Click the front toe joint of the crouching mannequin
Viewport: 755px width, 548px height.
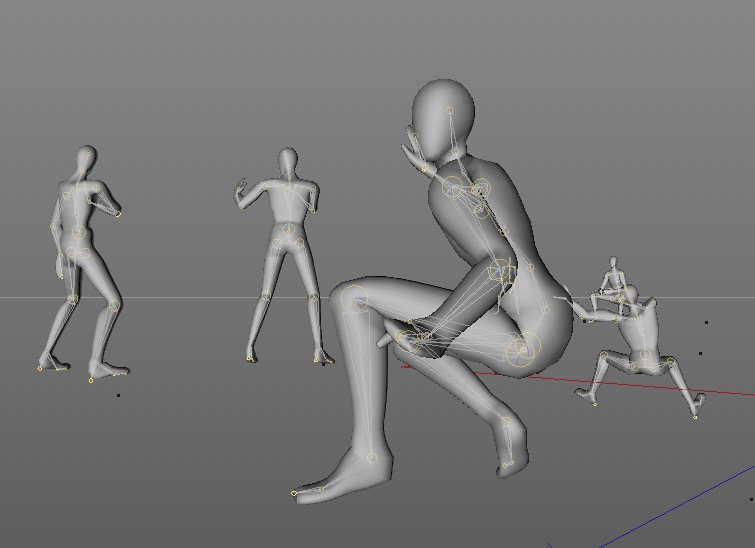[x=294, y=493]
